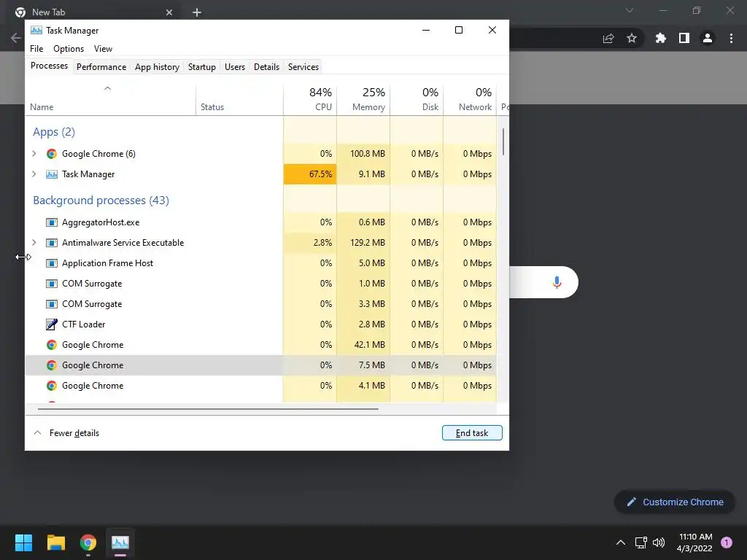Screen dimensions: 747x560
Task: Show hidden icons tray chevron
Action: pos(621,542)
